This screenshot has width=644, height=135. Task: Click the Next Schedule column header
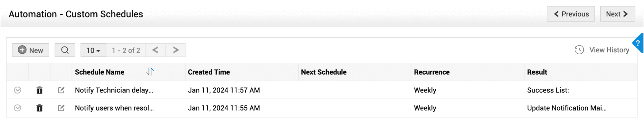click(x=324, y=72)
